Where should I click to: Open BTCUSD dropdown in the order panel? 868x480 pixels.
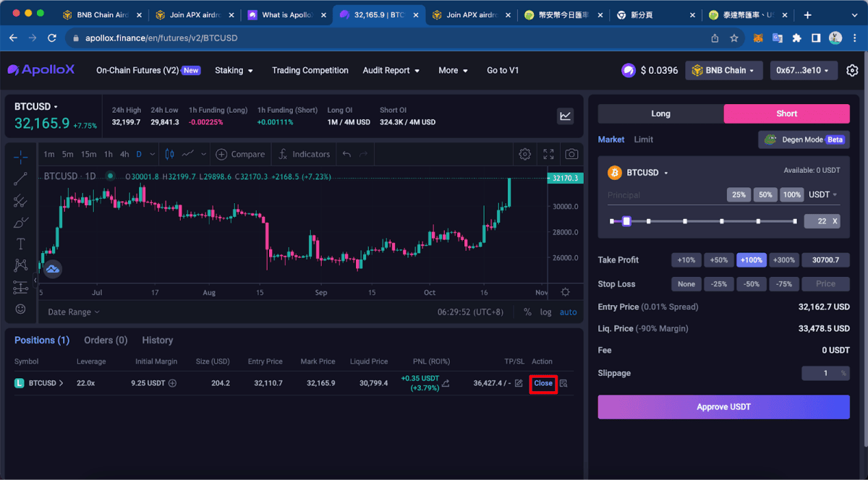coord(647,173)
